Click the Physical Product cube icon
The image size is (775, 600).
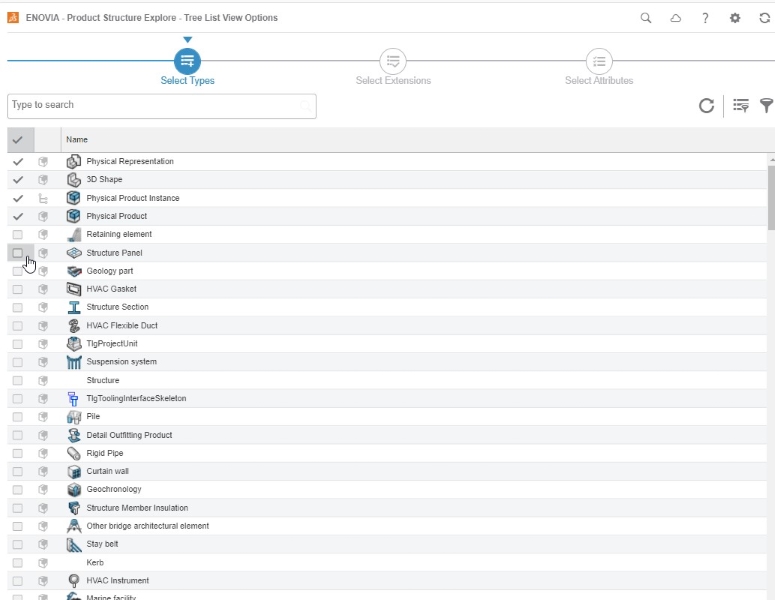coord(74,216)
